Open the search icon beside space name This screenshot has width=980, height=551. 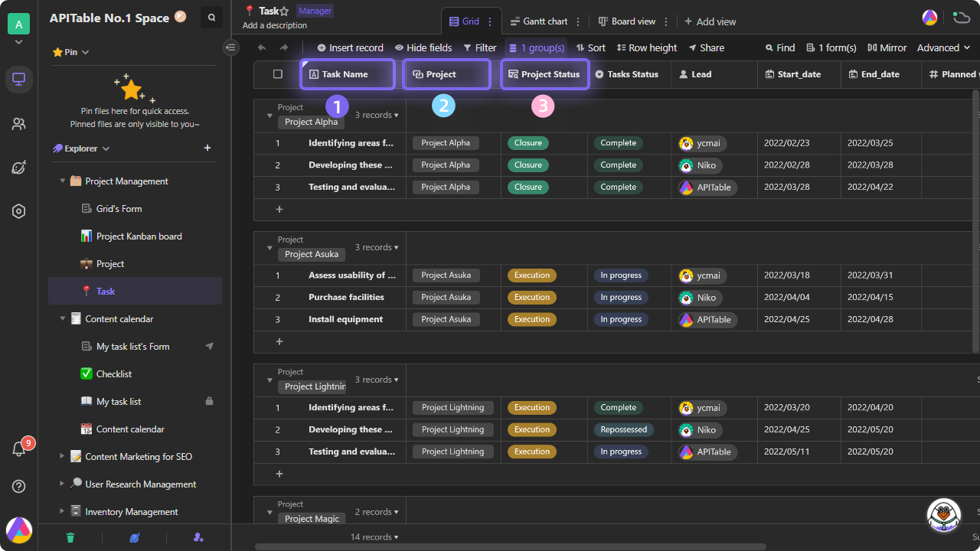(x=211, y=18)
